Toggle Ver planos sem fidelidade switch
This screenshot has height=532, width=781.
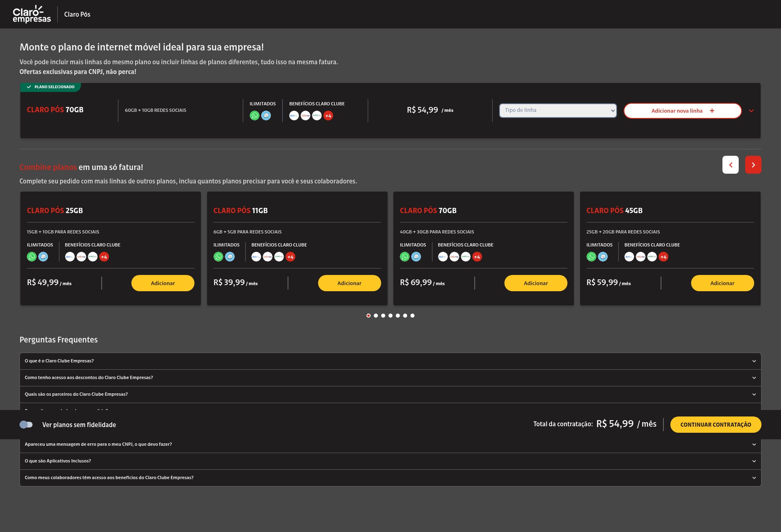point(26,425)
